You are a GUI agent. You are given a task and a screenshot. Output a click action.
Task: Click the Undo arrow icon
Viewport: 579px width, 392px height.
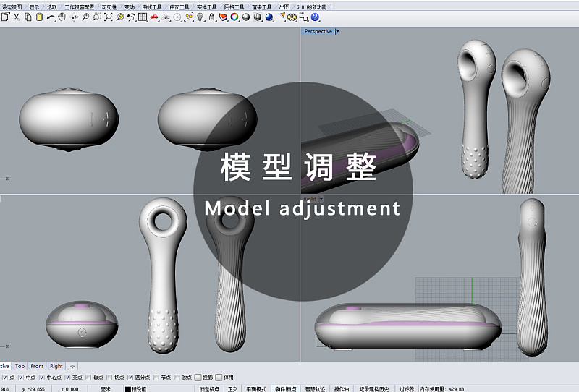51,17
